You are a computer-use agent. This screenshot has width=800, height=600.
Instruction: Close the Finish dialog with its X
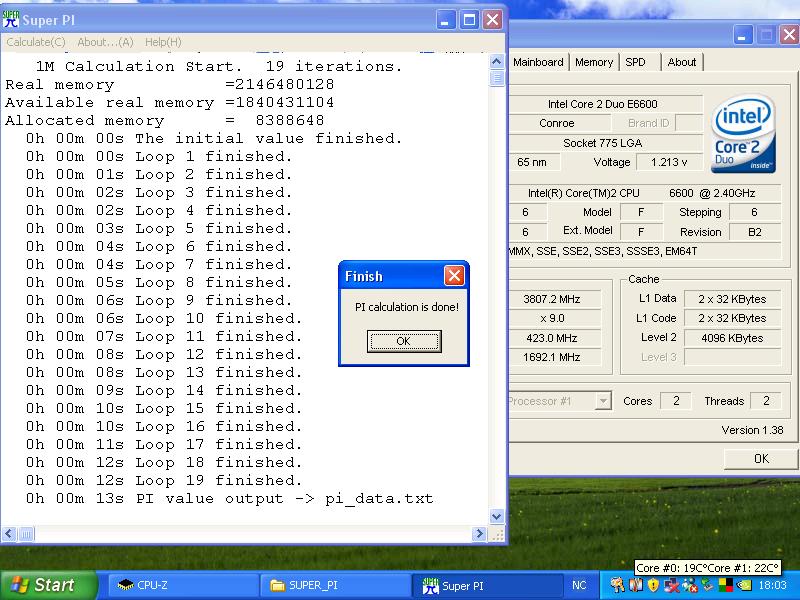point(454,276)
